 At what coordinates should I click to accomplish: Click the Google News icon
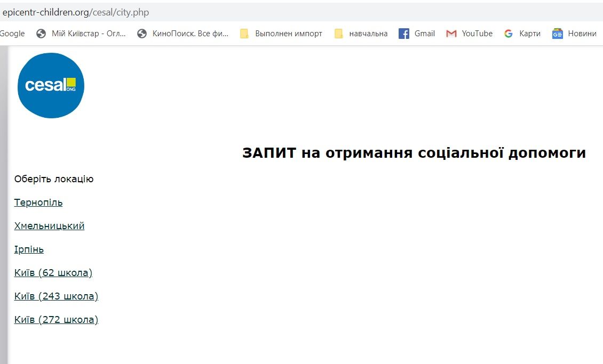(558, 34)
